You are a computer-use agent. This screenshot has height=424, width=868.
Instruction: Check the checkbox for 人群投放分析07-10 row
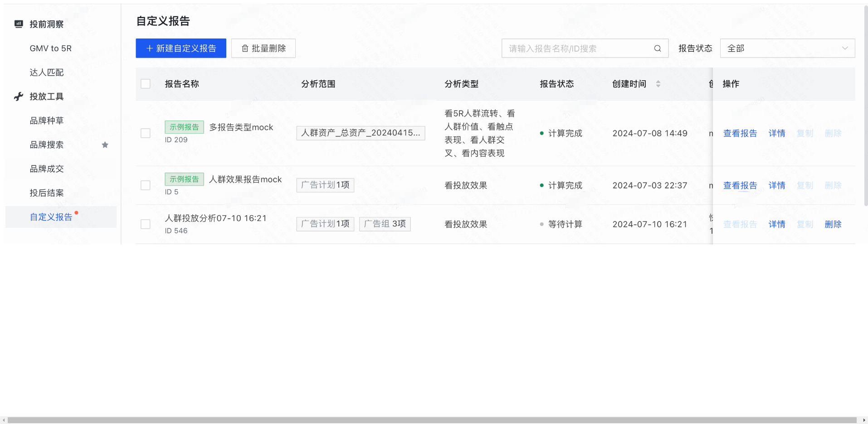coord(146,224)
